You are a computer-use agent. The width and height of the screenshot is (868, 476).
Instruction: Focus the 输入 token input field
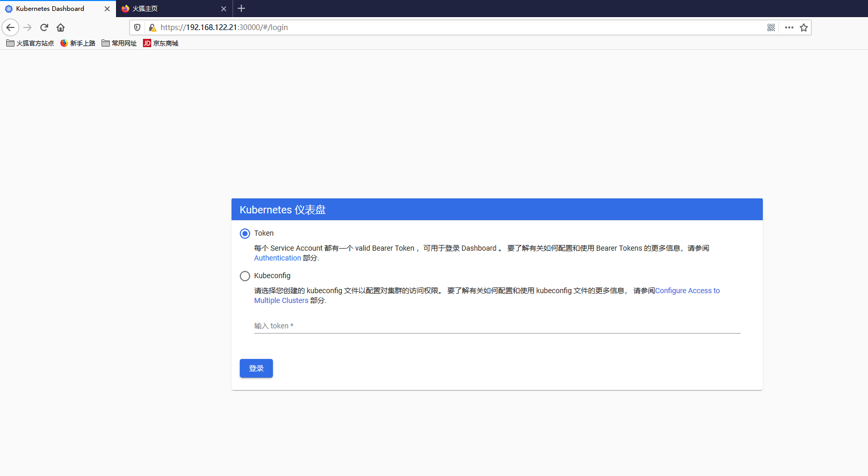(497, 326)
